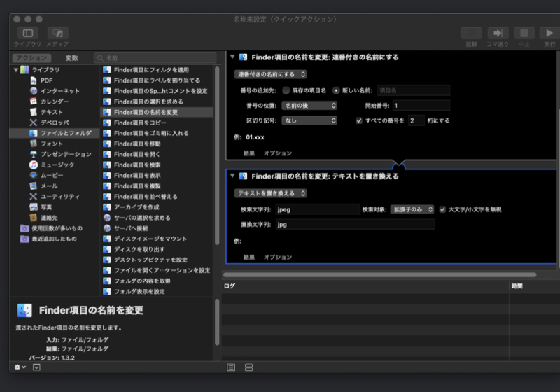Click the 新しい名前 項目名 text field
The width and height of the screenshot is (560, 392).
pos(414,90)
